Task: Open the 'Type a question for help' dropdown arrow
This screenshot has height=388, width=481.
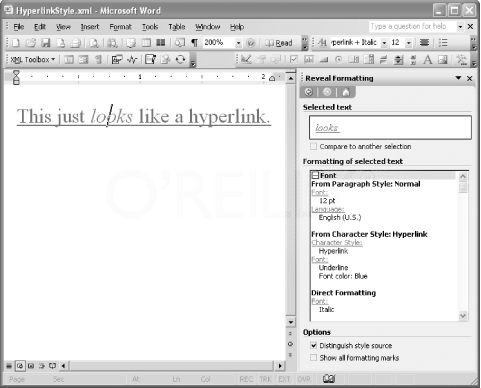Action: coord(460,27)
